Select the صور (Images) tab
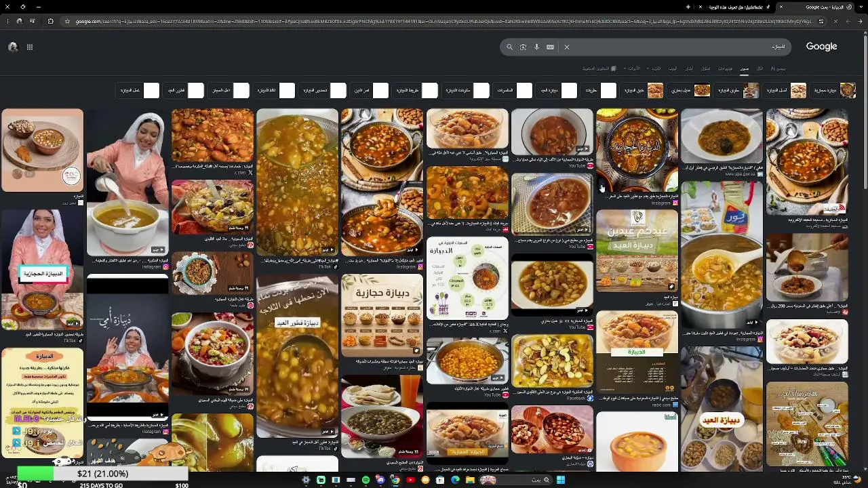 [x=745, y=68]
